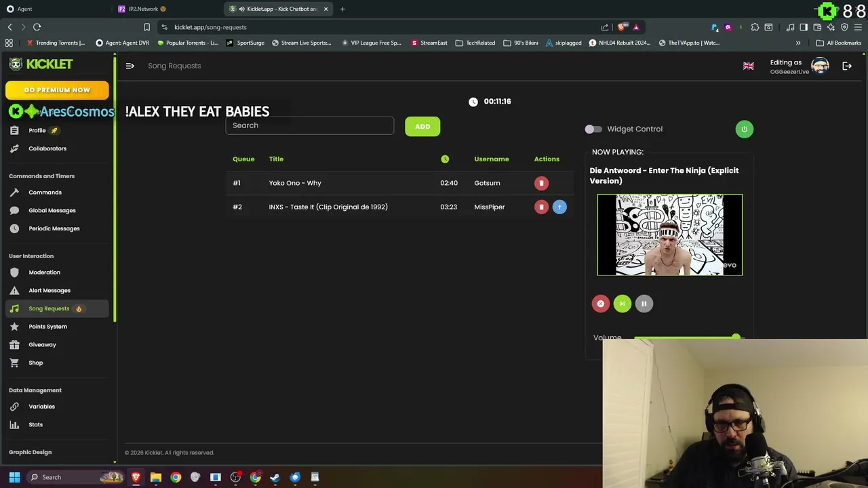This screenshot has width=868, height=488.
Task: Select the INXS - Taste It title
Action: 328,207
